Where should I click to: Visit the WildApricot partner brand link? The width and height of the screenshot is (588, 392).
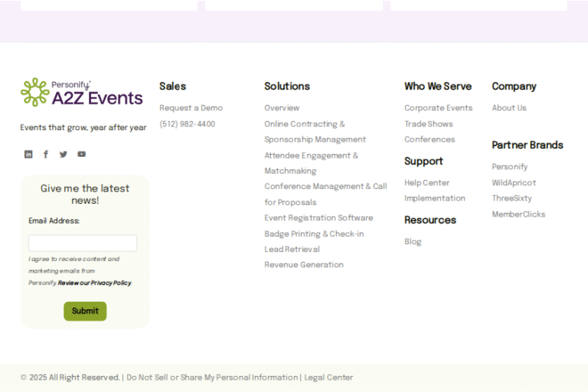[x=514, y=183]
